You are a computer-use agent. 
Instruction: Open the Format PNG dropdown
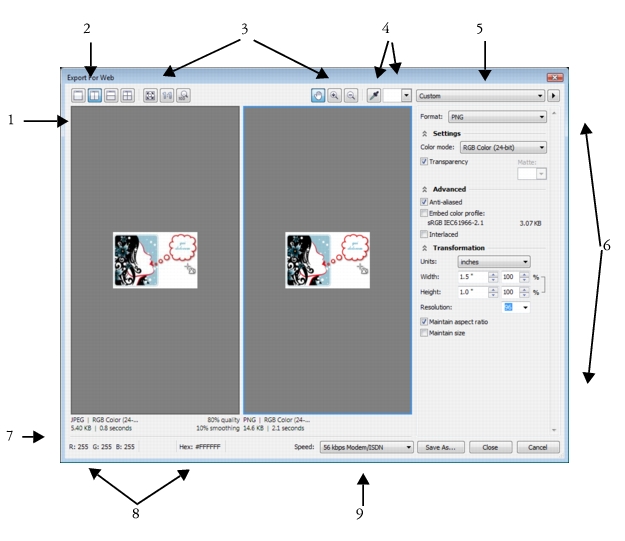pyautogui.click(x=497, y=117)
